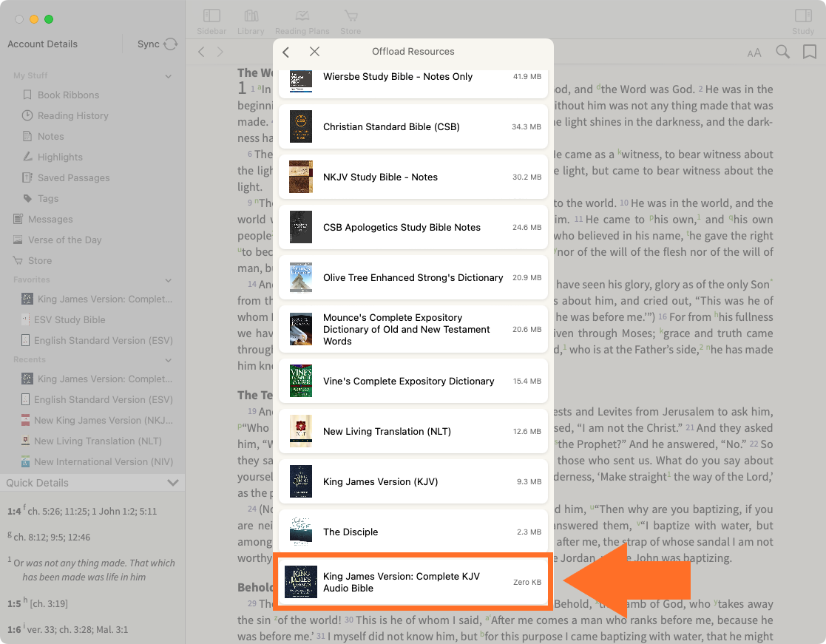Image resolution: width=826 pixels, height=644 pixels.
Task: Open the search magnifier icon
Action: pyautogui.click(x=783, y=52)
